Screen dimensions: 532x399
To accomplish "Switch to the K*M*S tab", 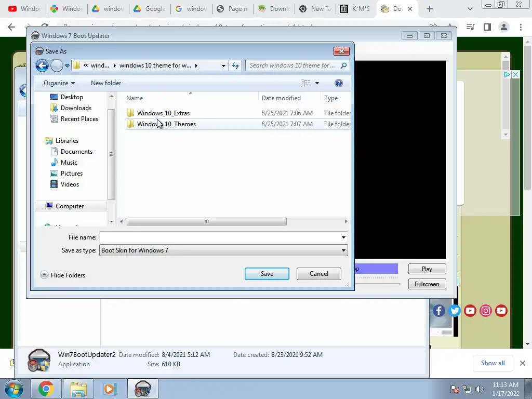I will pyautogui.click(x=355, y=9).
